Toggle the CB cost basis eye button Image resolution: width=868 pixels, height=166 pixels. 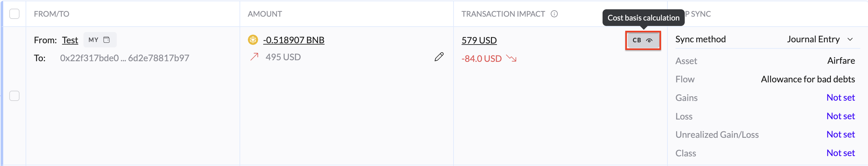643,40
